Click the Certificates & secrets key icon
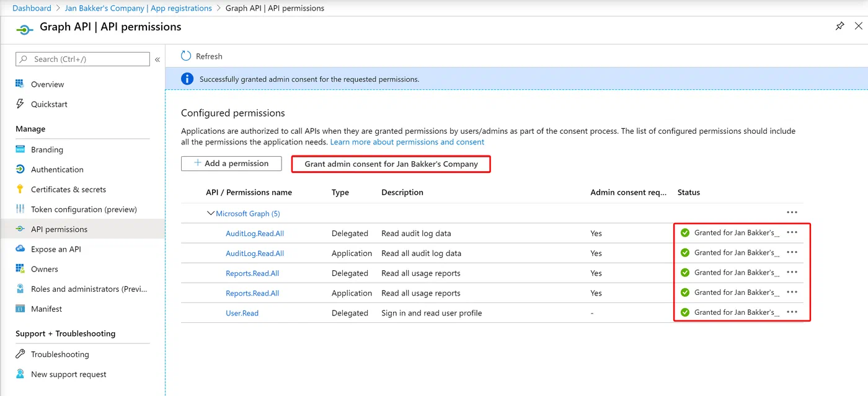 pos(20,189)
